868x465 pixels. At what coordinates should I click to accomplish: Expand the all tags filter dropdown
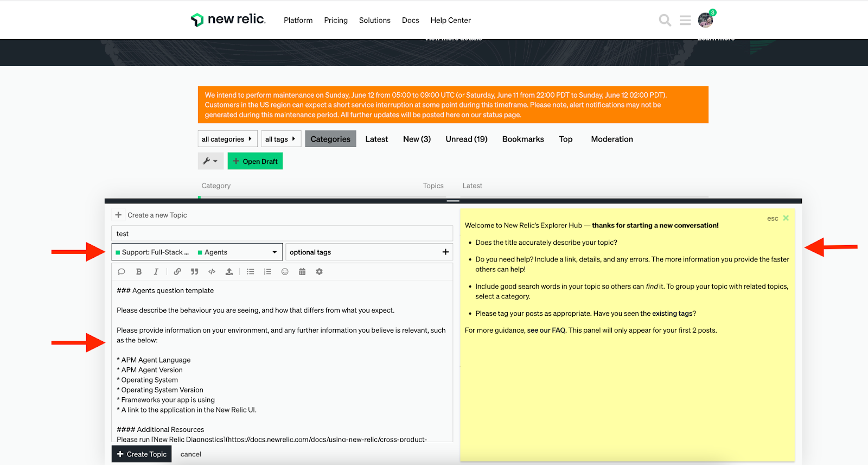pyautogui.click(x=281, y=139)
